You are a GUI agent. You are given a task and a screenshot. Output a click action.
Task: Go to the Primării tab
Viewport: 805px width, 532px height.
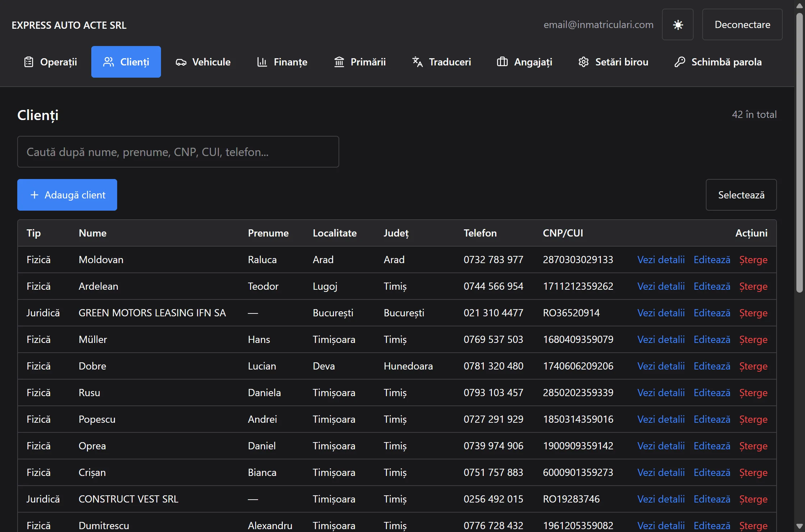click(x=360, y=62)
